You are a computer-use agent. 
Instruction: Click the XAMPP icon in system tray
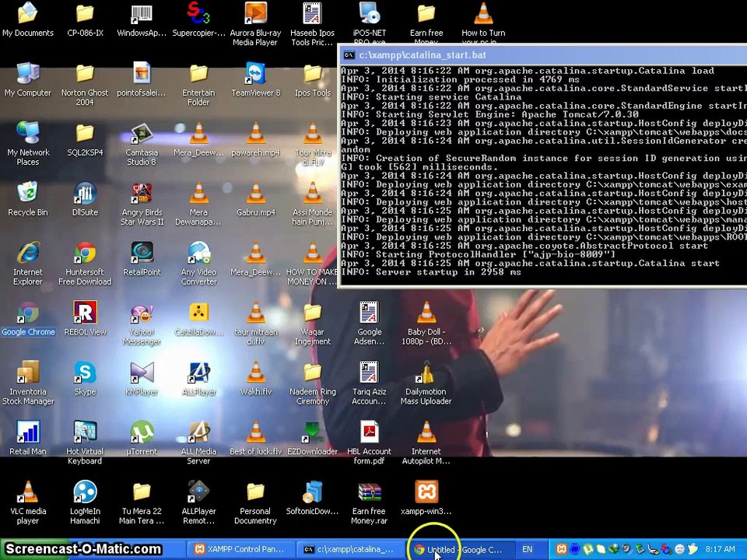coord(562,549)
